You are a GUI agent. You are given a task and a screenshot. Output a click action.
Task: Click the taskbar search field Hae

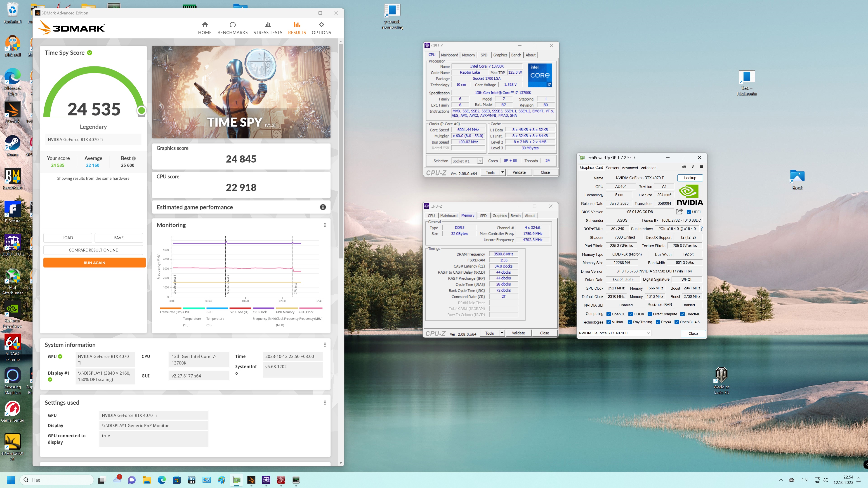tap(57, 480)
